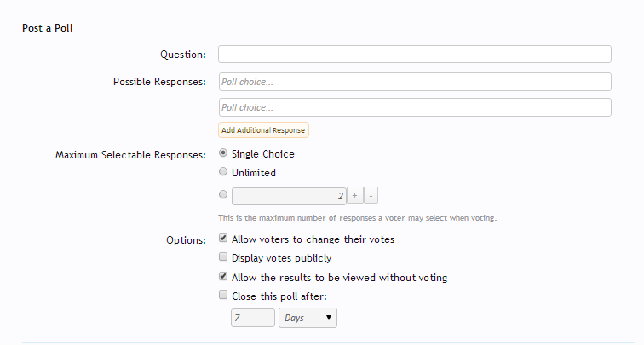
Task: Toggle Allow voters to change their votes
Action: coord(224,239)
